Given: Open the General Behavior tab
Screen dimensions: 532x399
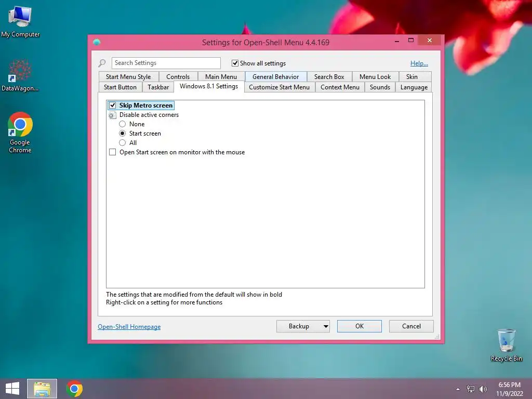Looking at the screenshot, I should 275,77.
